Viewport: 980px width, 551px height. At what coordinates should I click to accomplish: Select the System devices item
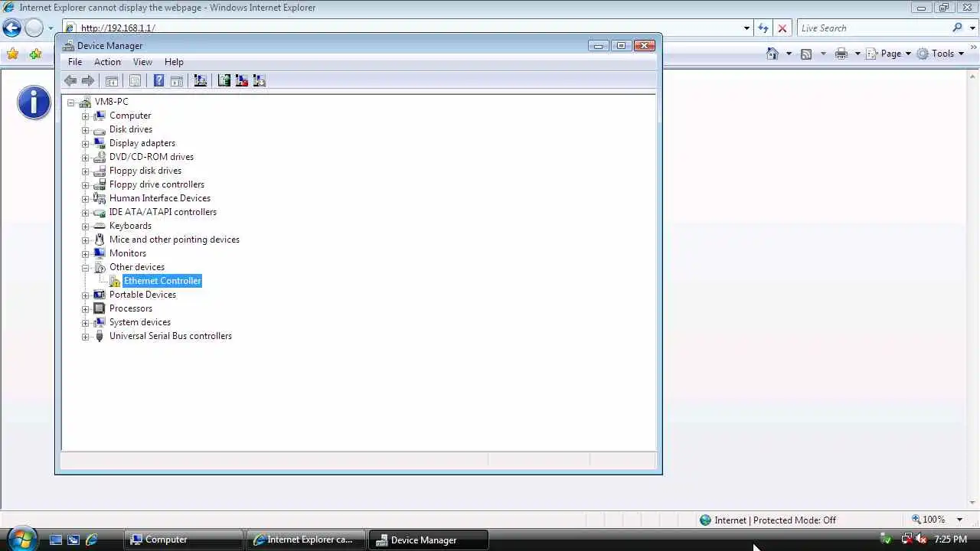(140, 322)
